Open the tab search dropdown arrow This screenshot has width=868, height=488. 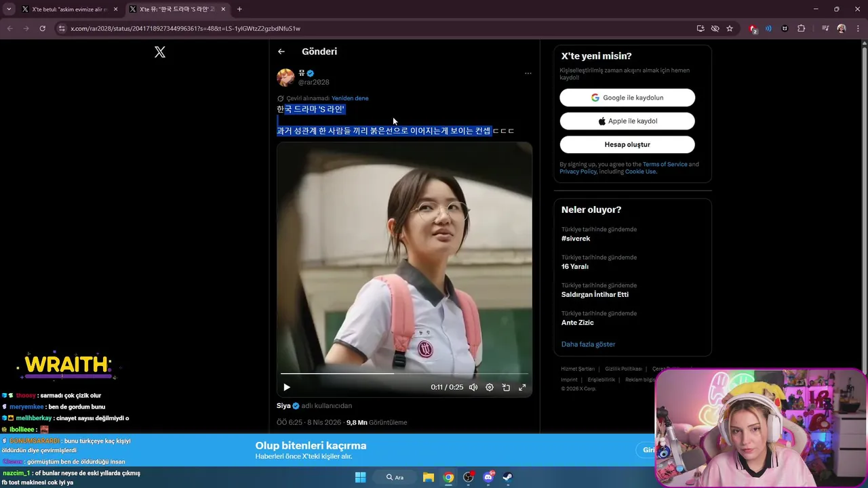point(9,9)
